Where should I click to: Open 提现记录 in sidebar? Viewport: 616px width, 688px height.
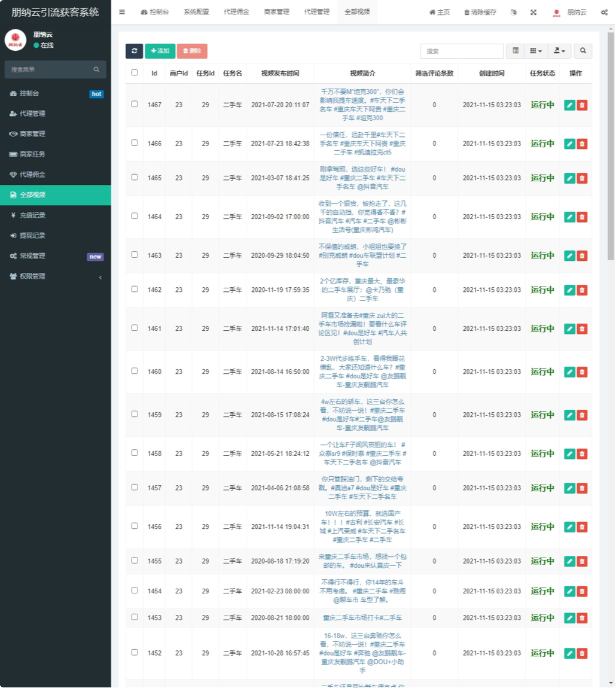(x=56, y=235)
